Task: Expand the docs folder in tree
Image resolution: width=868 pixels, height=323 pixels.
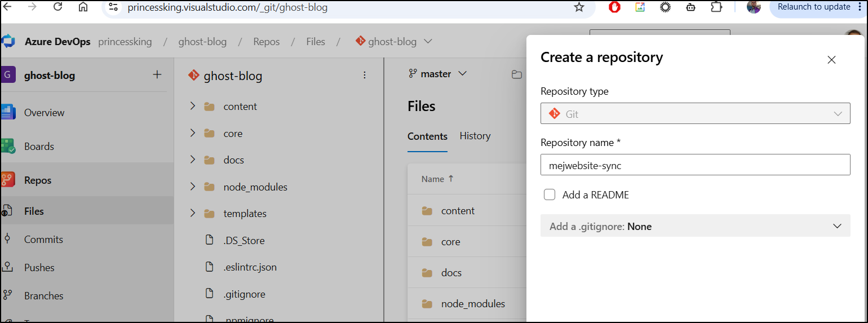Action: (x=192, y=160)
